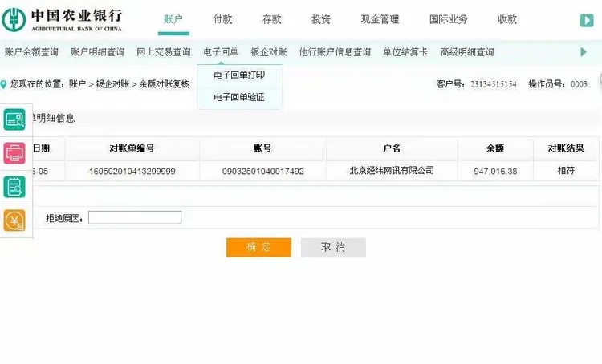Click the sub-menu scroll-right triangle arrow
Image resolution: width=602 pixels, height=364 pixels.
(x=584, y=52)
